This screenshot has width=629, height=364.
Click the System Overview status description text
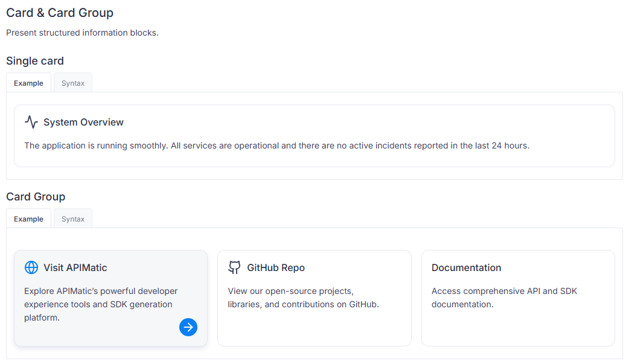pos(276,145)
